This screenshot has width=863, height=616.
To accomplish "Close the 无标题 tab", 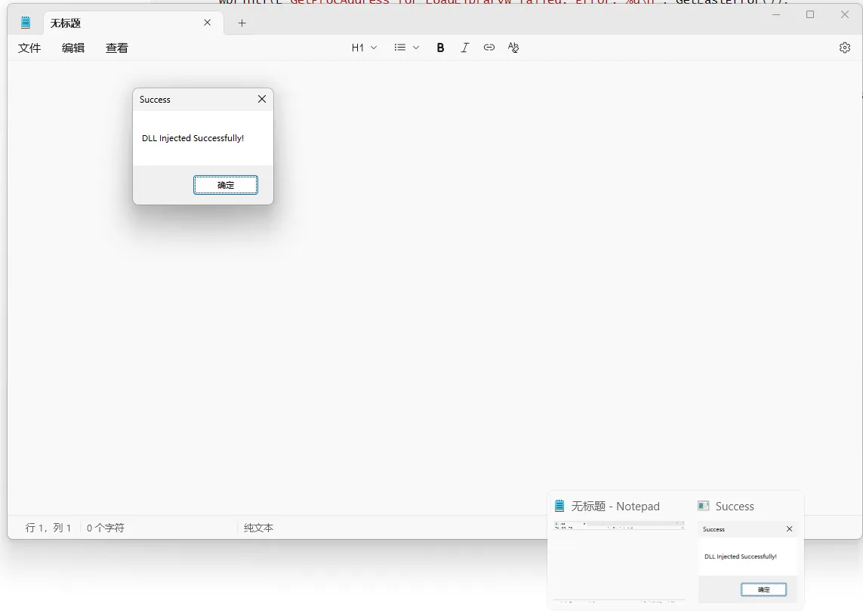I will [x=208, y=23].
